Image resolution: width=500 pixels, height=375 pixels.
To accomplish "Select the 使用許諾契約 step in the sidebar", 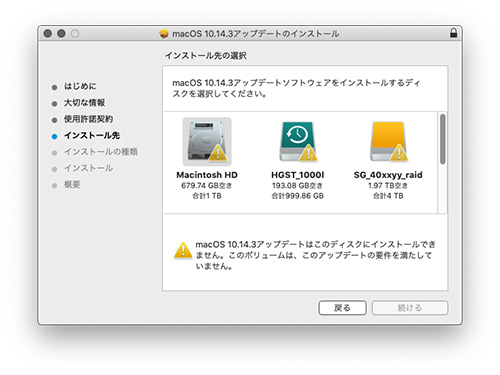I will (88, 119).
